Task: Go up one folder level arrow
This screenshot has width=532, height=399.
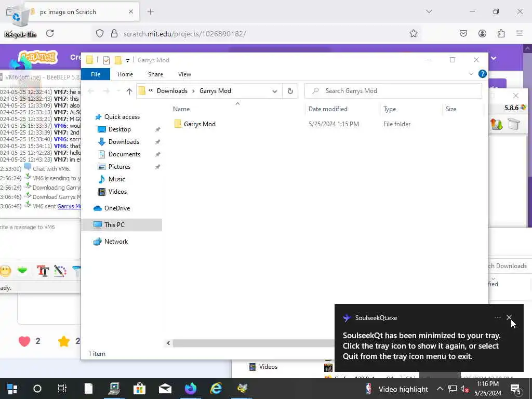Action: [x=129, y=91]
